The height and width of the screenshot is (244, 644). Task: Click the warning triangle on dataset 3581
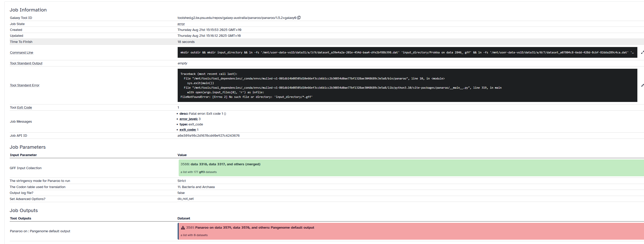coord(183,228)
